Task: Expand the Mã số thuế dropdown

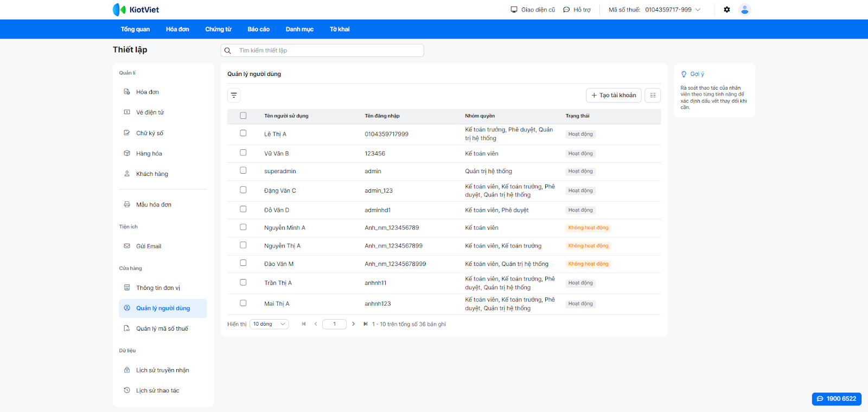Action: (x=698, y=10)
